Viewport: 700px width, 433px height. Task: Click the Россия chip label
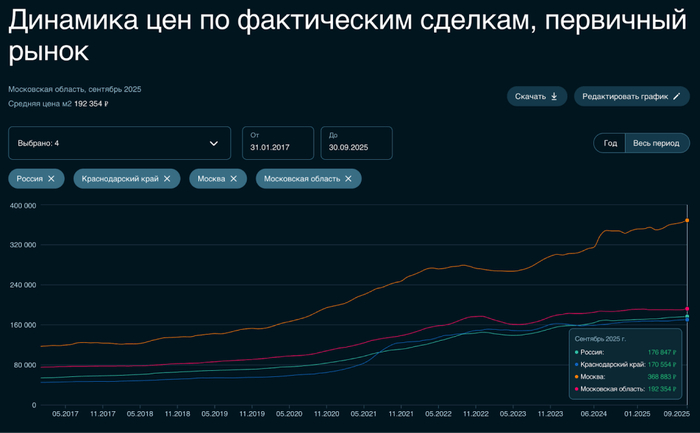pos(30,178)
